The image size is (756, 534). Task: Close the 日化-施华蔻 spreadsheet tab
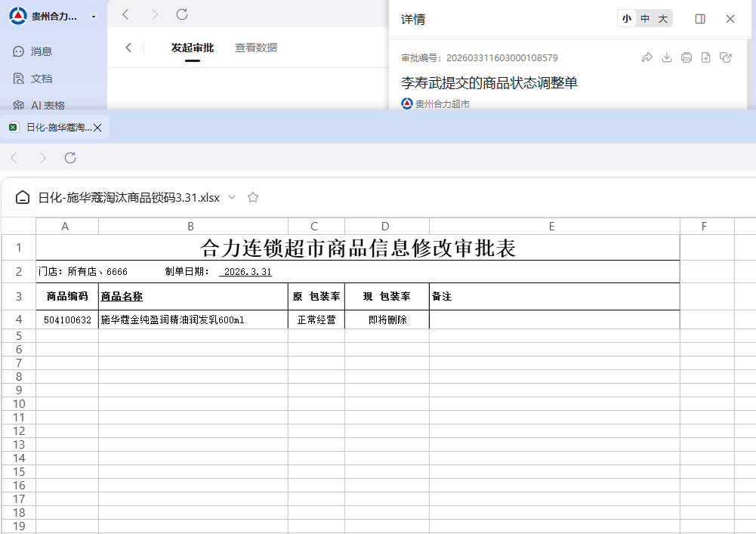[97, 128]
